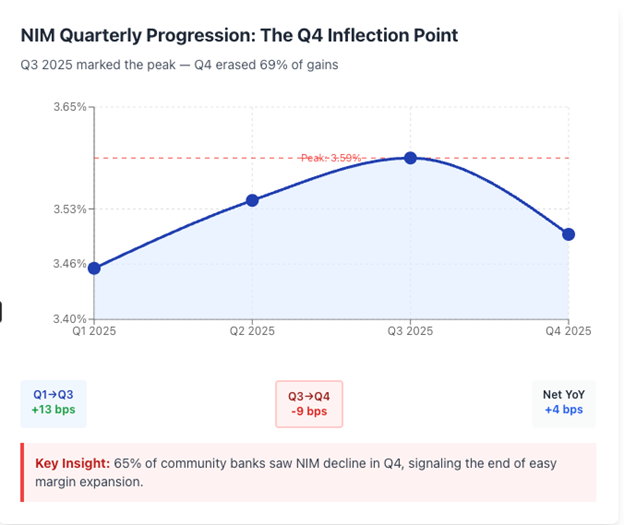
Task: Click the 3.65% y-axis label
Action: 71,106
